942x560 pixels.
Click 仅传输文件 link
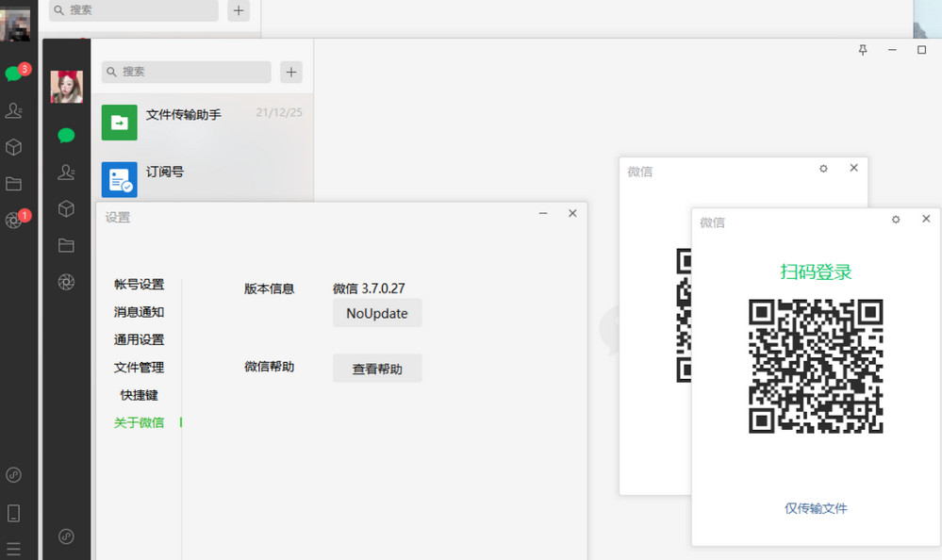[x=816, y=508]
